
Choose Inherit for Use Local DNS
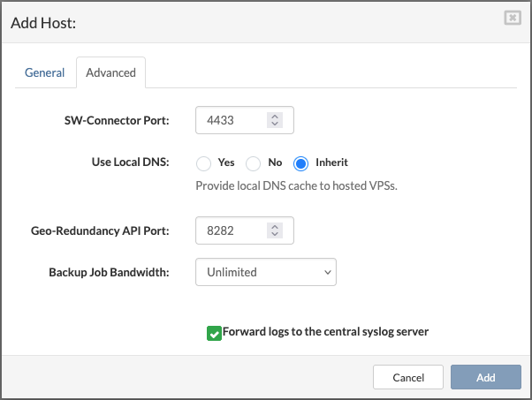tap(301, 163)
